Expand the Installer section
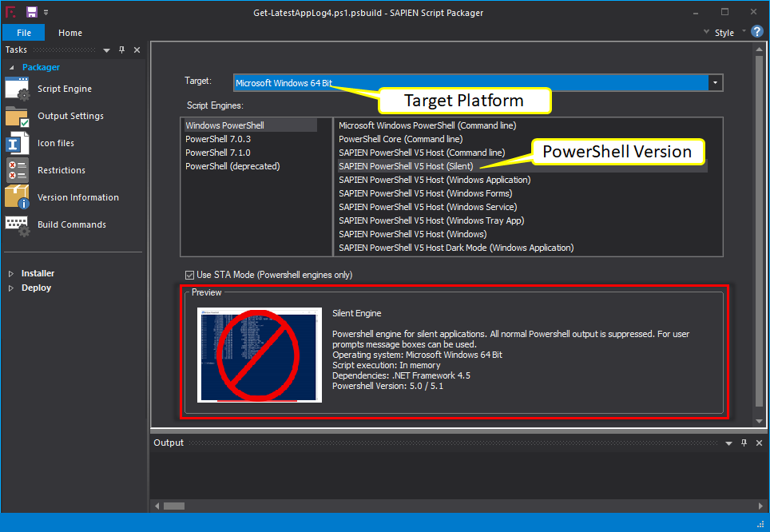Viewport: 770px width, 532px height. [11, 274]
